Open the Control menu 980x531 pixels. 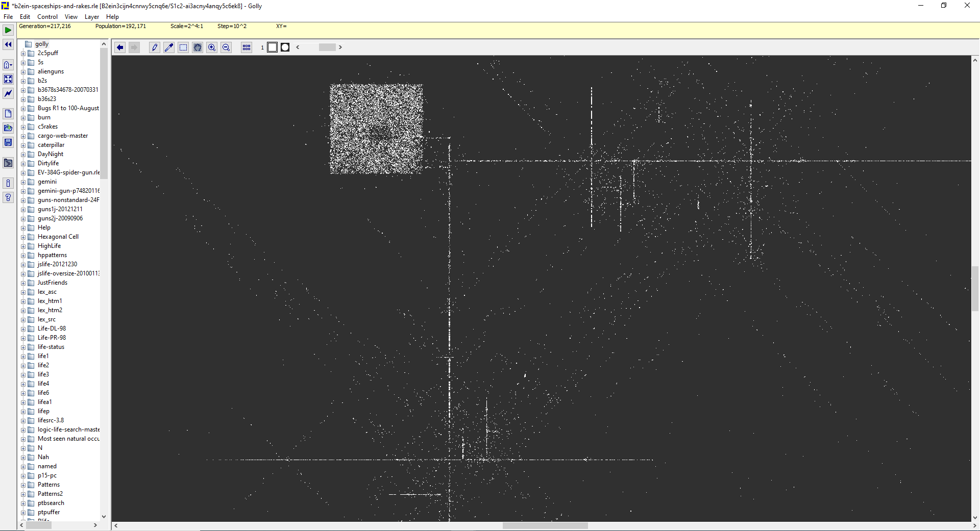(47, 17)
